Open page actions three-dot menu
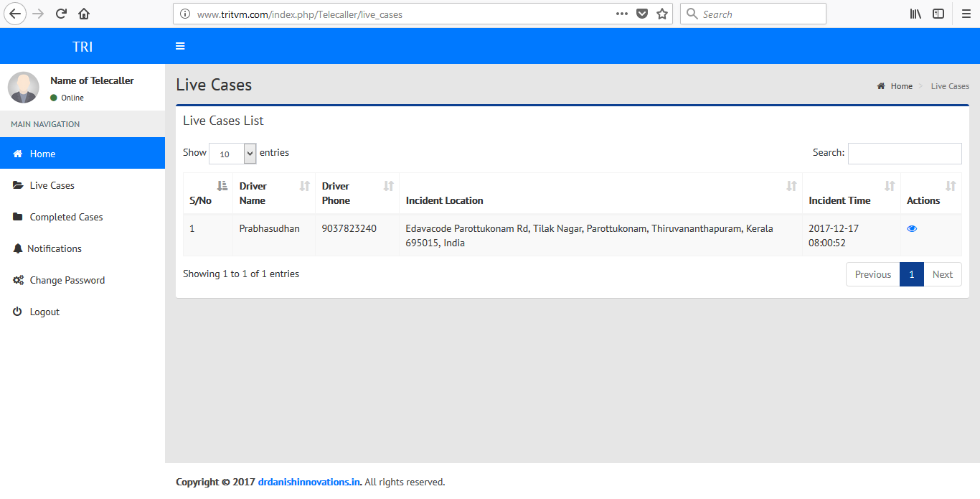The image size is (980, 499). [x=622, y=14]
